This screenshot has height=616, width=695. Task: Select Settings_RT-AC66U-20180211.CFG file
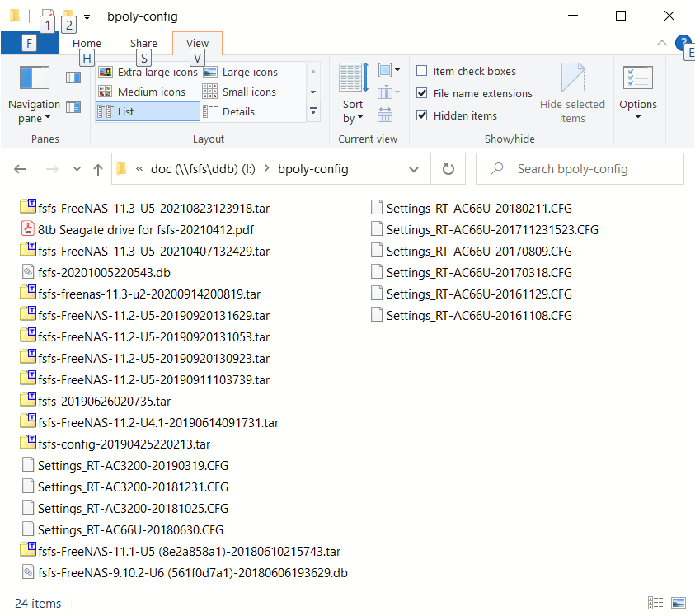click(x=472, y=208)
